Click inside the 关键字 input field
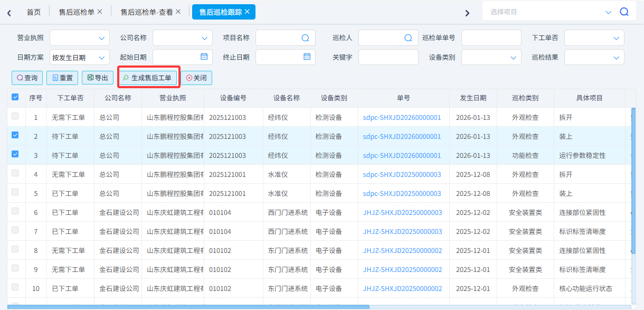644x310 pixels. point(388,57)
